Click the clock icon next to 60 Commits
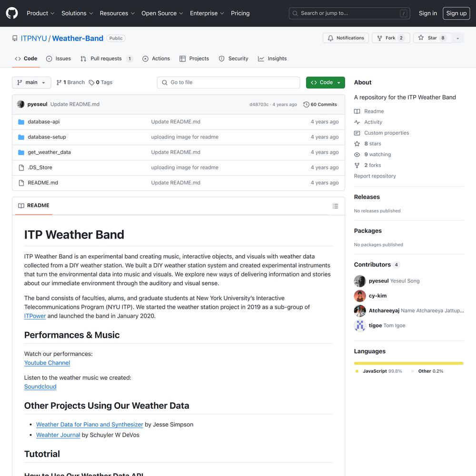The image size is (476, 476). pos(306,104)
